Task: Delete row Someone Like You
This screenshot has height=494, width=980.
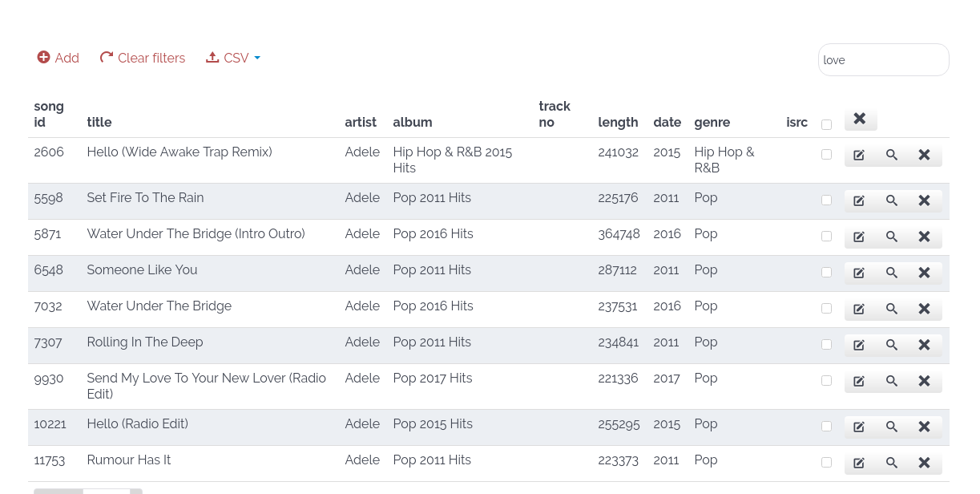Action: (924, 273)
